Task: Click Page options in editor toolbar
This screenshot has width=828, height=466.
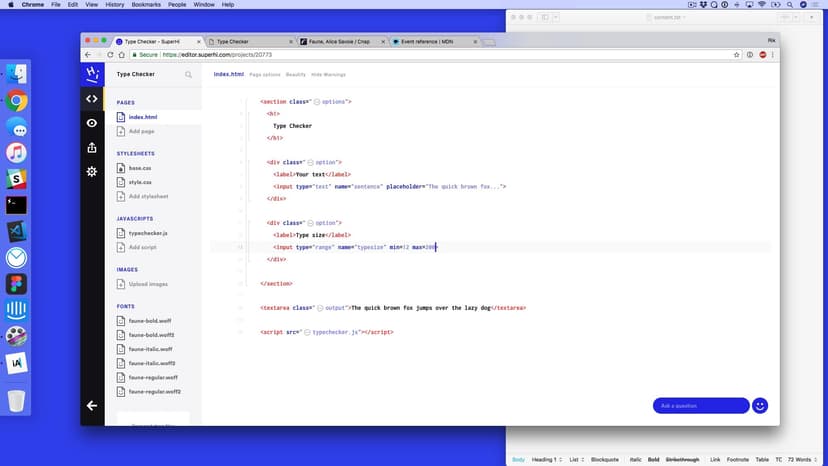Action: pyautogui.click(x=264, y=74)
